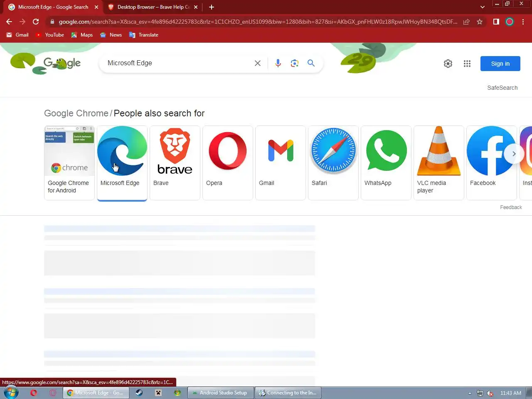Close the Microsoft Edge Google Search tab
Screen dimensions: 532x399
pos(96,7)
